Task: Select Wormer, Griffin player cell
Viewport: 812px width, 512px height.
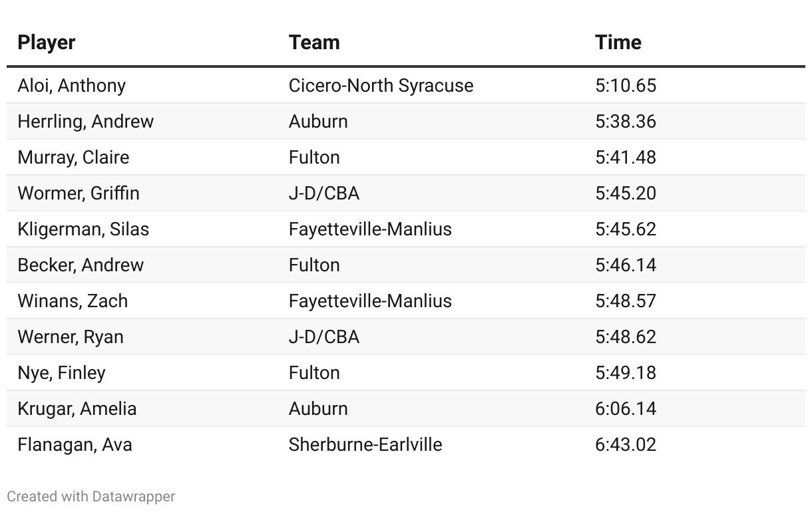Action: [x=79, y=193]
